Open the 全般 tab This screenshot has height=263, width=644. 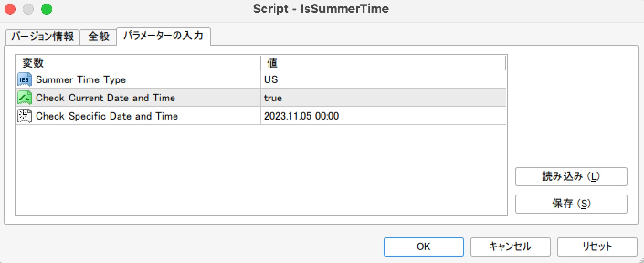coord(98,37)
